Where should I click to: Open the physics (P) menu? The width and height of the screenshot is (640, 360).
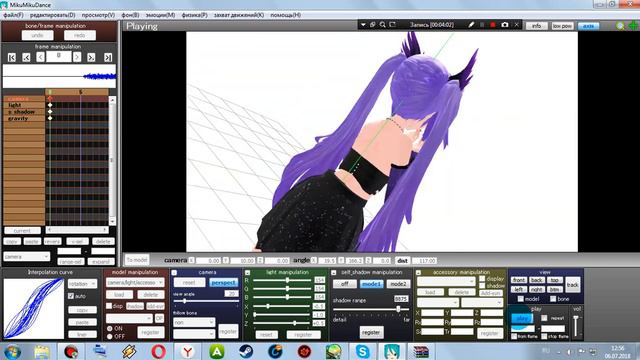coord(194,15)
